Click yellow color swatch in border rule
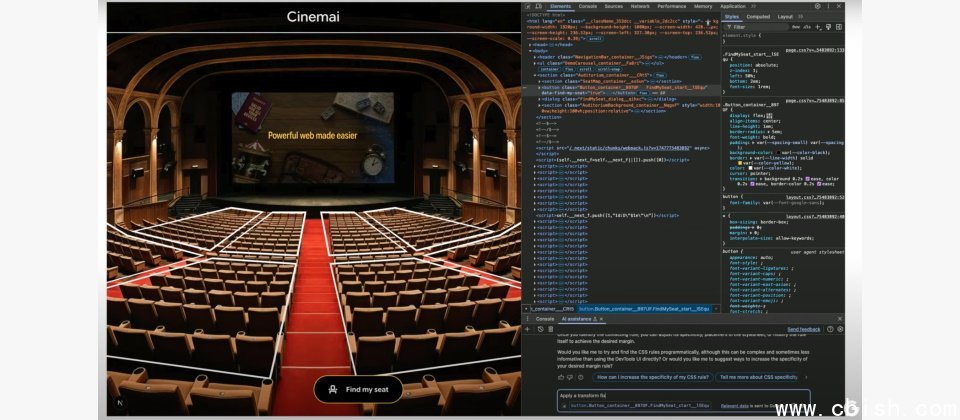 coord(740,163)
